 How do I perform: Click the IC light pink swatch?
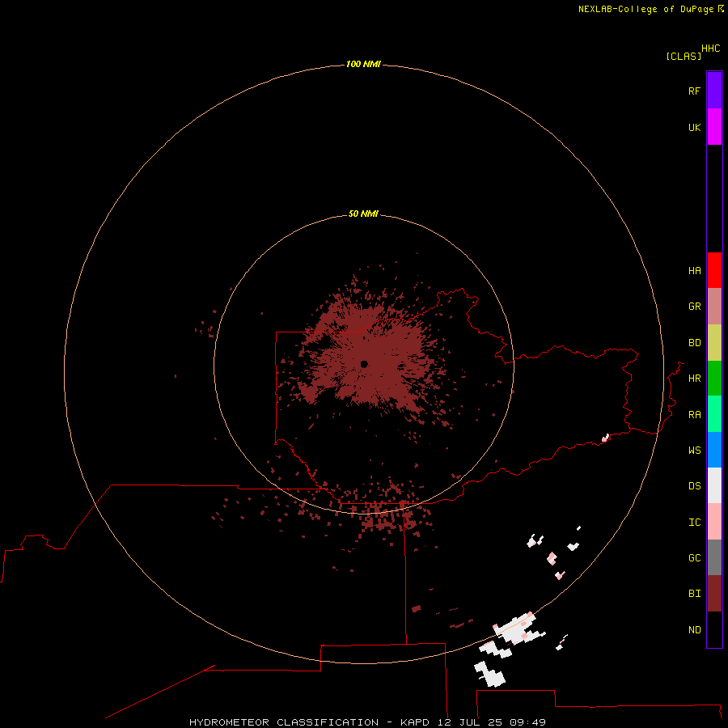[714, 522]
